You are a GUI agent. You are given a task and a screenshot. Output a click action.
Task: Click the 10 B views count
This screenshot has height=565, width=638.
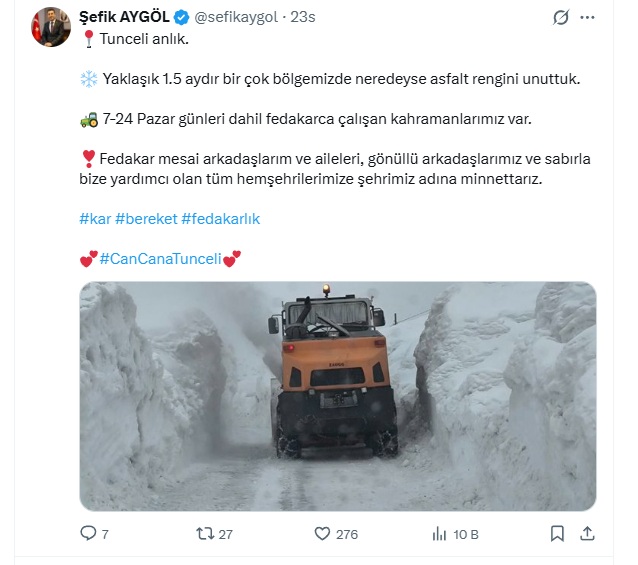466,534
